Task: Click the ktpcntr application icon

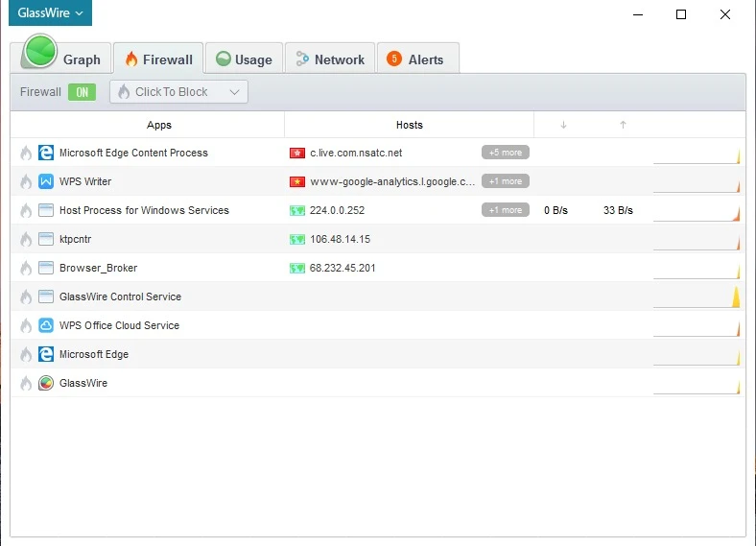Action: (x=45, y=239)
